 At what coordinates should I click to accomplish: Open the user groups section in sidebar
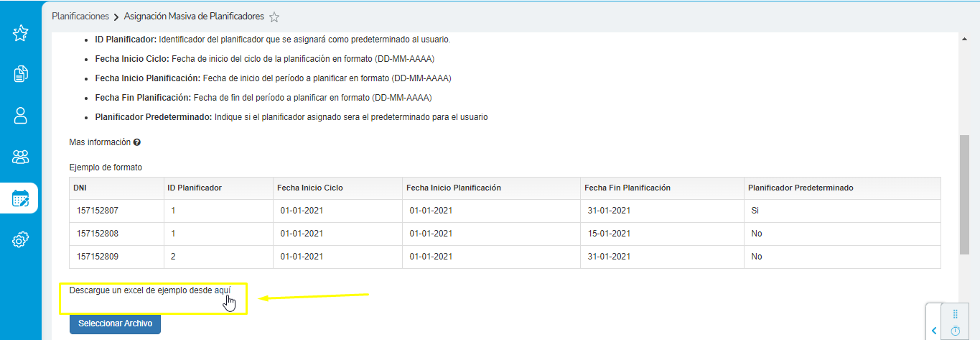(x=20, y=157)
